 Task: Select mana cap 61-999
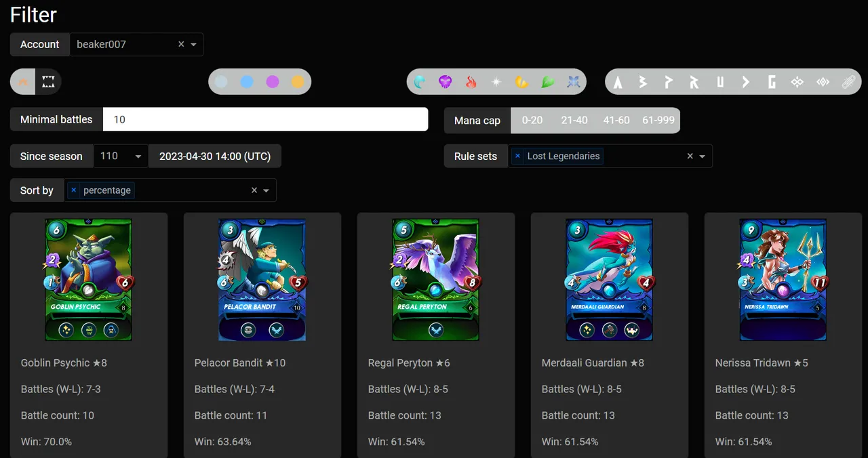click(x=658, y=120)
